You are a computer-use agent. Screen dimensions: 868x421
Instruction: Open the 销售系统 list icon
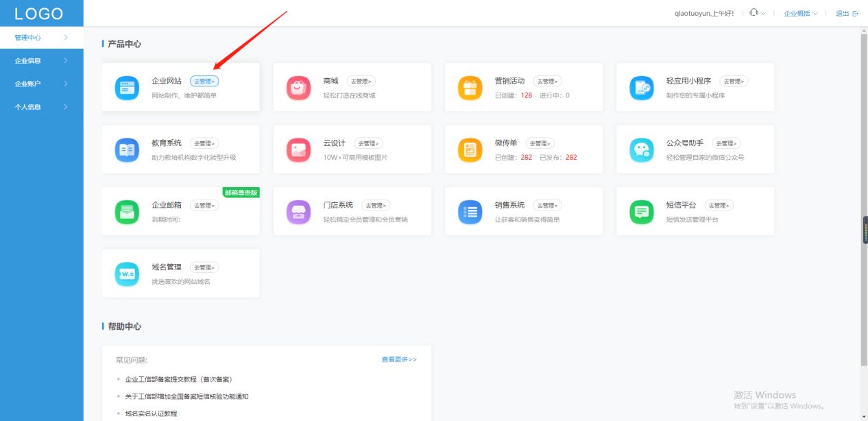click(470, 210)
